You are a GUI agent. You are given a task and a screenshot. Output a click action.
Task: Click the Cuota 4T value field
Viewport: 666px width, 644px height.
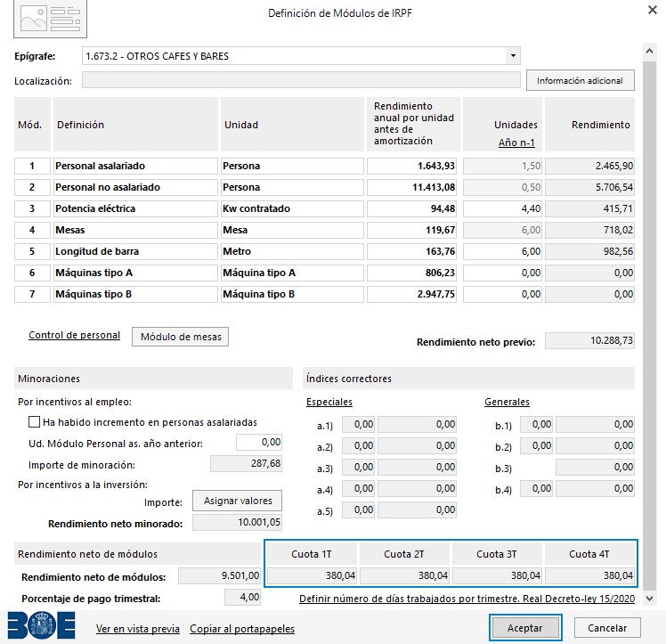tap(589, 575)
